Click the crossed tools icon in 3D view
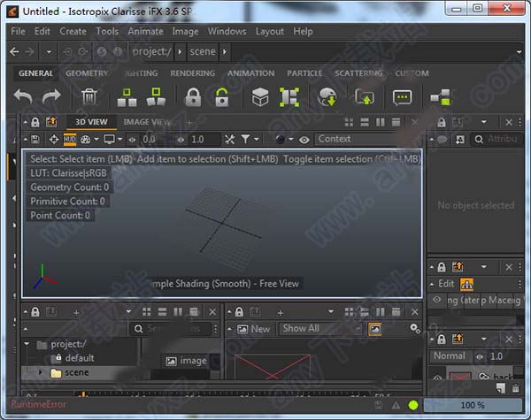Viewport: 531px width, 420px height. coord(229,140)
